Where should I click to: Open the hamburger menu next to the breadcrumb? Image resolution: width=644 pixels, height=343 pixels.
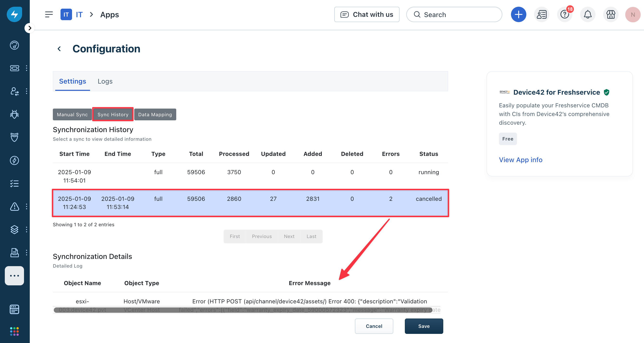[x=49, y=14]
